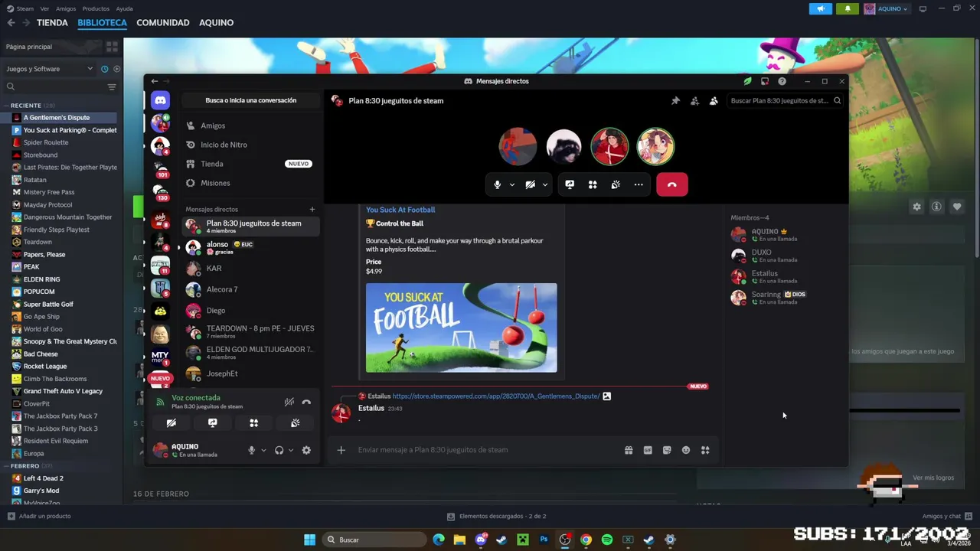Screen dimensions: 980x551
Task: Open gift icon in message box
Action: point(629,450)
